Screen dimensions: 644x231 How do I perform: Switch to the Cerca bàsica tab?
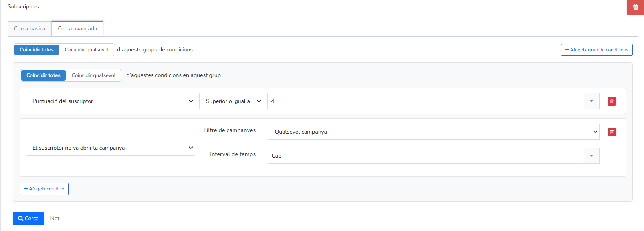point(30,29)
